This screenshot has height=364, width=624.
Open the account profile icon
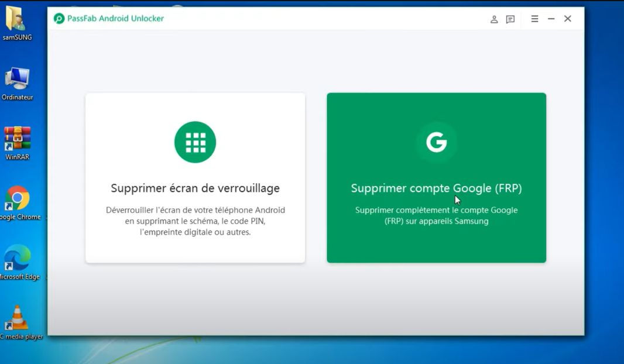tap(494, 19)
